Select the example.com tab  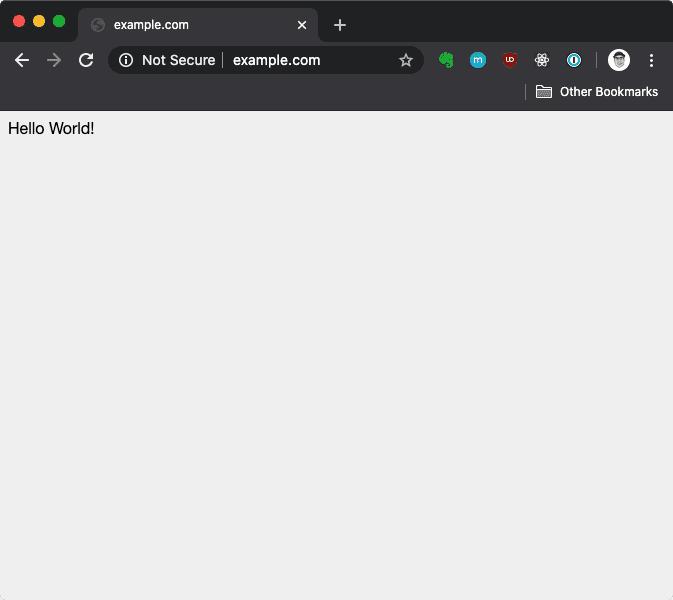click(197, 25)
